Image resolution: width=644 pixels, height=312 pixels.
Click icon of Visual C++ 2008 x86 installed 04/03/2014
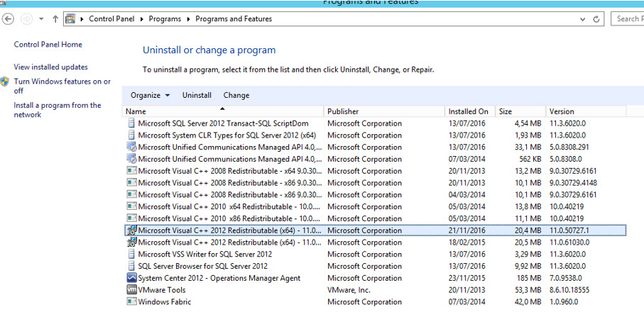(131, 194)
